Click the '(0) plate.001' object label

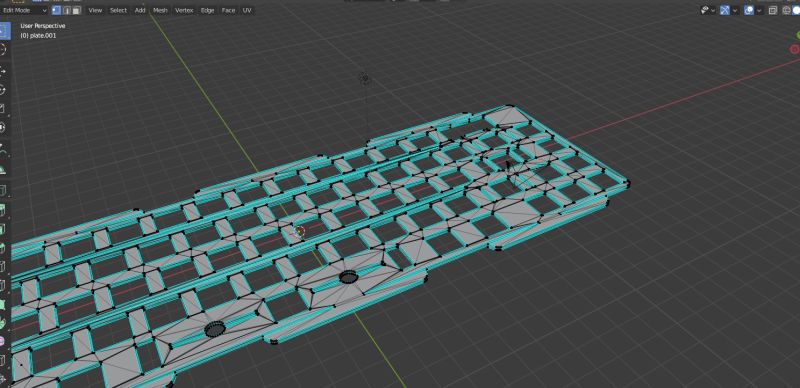click(38, 36)
